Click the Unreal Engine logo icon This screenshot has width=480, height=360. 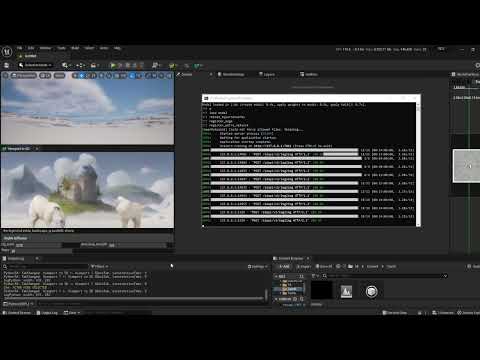coord(7,52)
